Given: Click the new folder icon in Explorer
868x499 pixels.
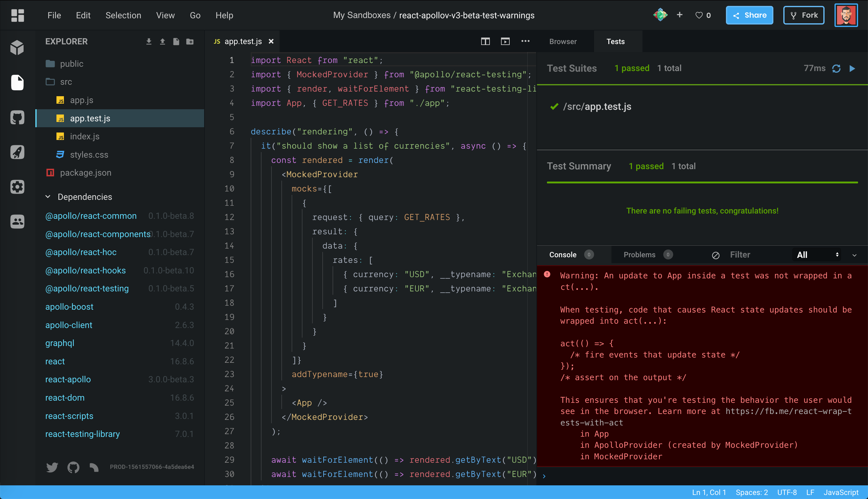Looking at the screenshot, I should (x=190, y=42).
